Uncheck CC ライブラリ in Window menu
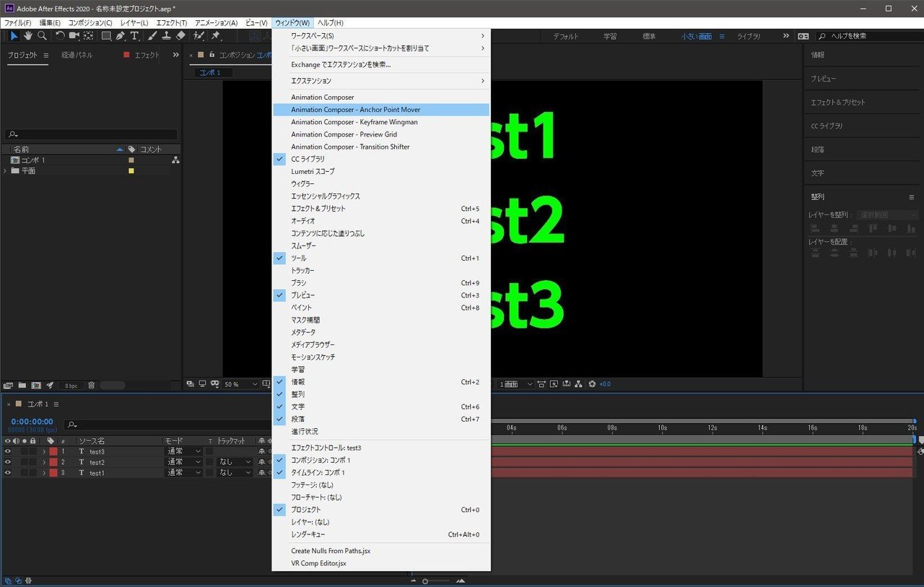The image size is (924, 587). tap(380, 159)
